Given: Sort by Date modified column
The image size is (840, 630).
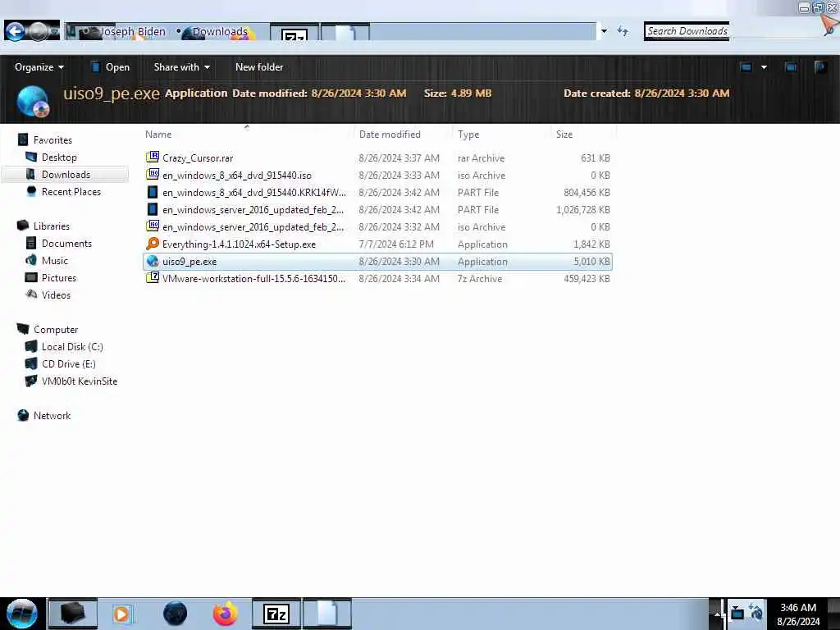Looking at the screenshot, I should 390,135.
